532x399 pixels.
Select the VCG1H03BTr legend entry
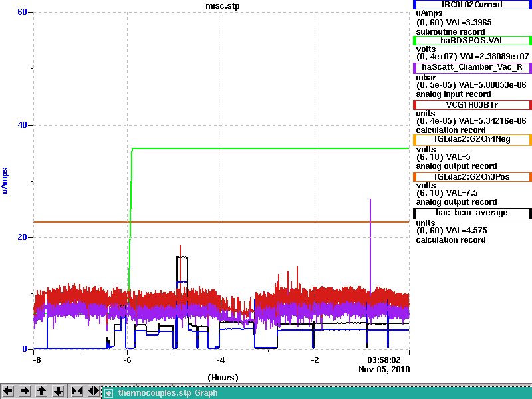pos(472,105)
